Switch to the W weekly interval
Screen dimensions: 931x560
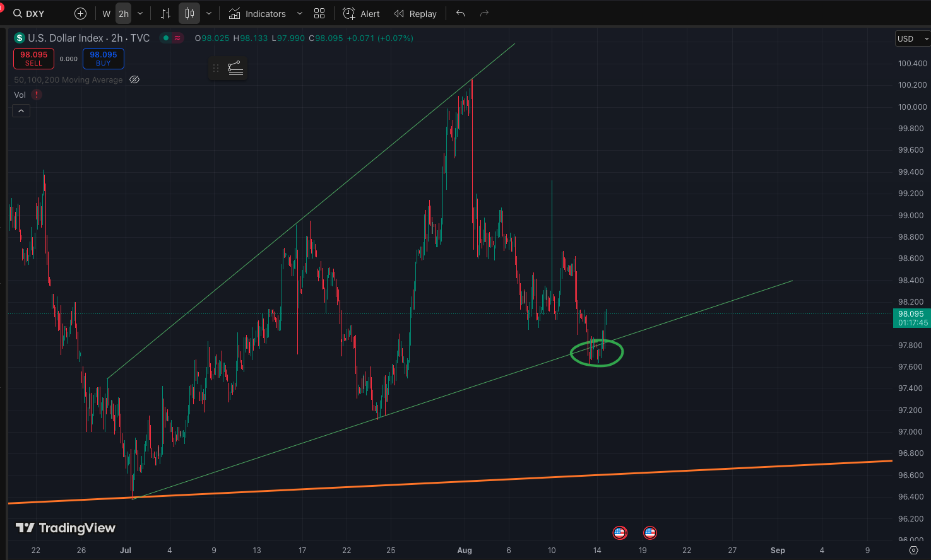(107, 14)
